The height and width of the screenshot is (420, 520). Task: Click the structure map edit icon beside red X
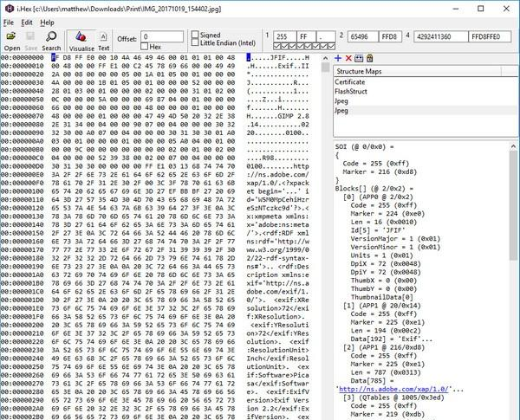pos(359,58)
